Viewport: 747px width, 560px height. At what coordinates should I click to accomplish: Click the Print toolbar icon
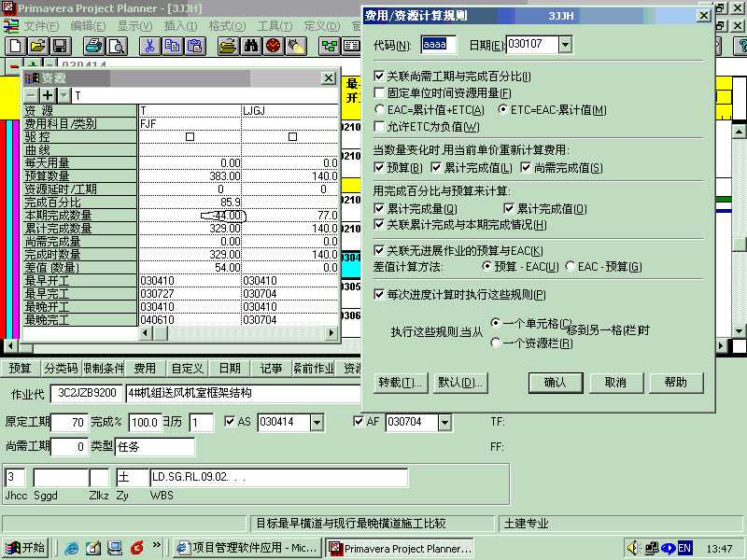pos(94,46)
